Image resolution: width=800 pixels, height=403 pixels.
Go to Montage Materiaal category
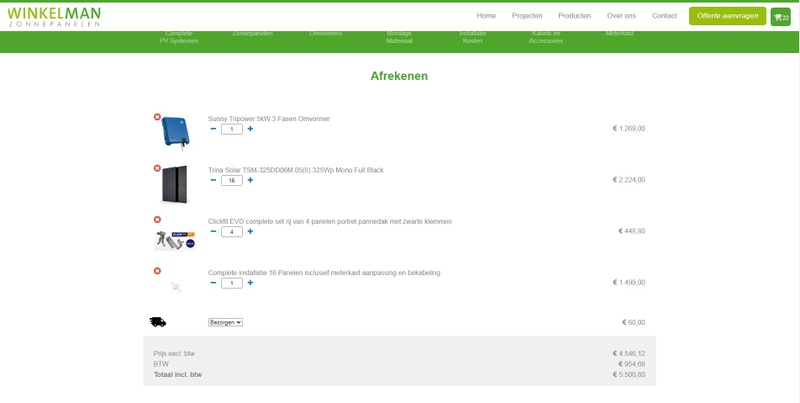click(x=399, y=37)
